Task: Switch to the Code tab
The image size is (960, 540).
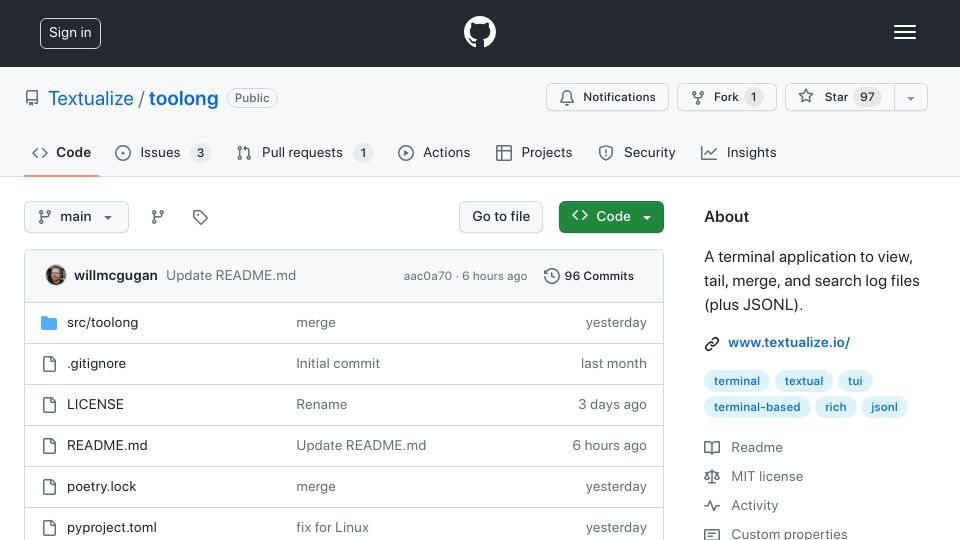Action: (x=61, y=152)
